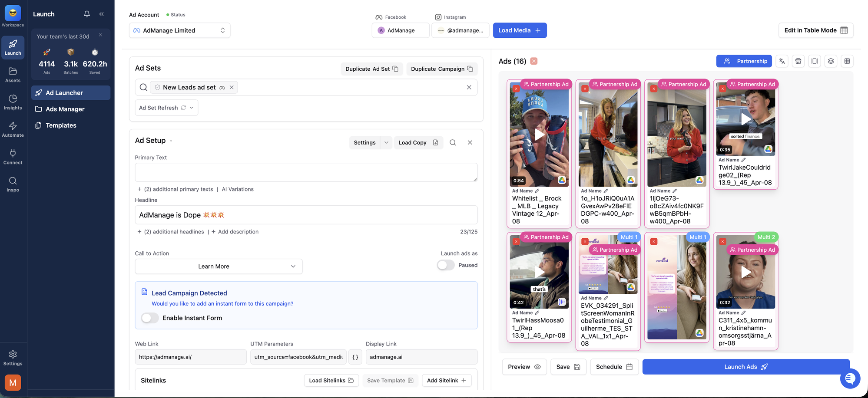Viewport: 868px width, 398px height.
Task: Remove the TwirlHassMoosa01 ad card
Action: [516, 241]
